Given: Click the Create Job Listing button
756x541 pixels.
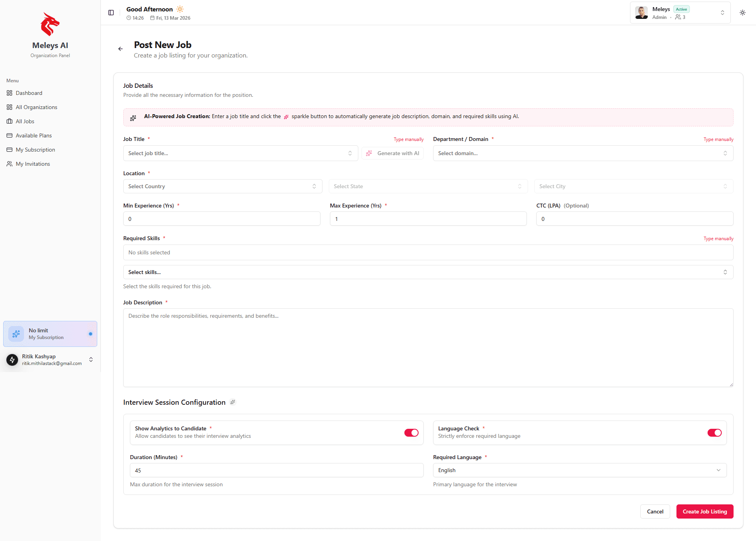Looking at the screenshot, I should [704, 511].
